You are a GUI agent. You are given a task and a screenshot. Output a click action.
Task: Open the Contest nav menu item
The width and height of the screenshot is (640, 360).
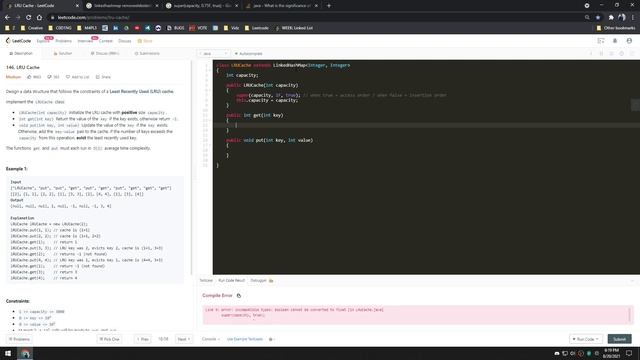[x=106, y=41]
